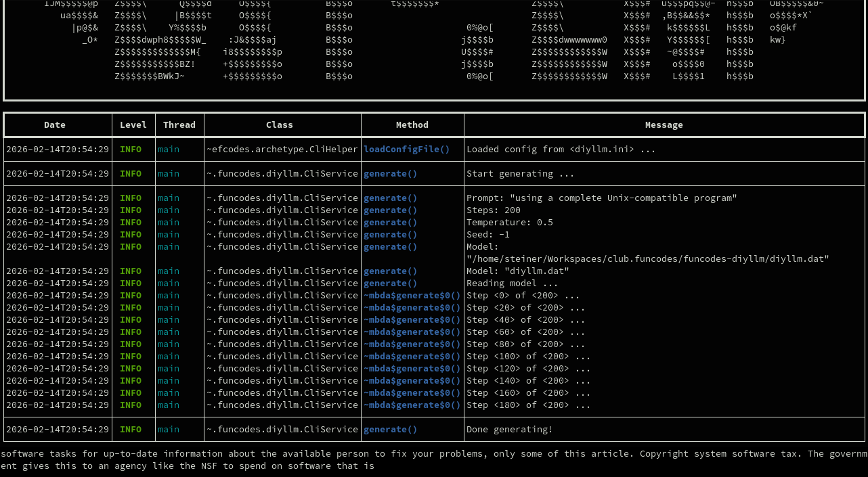Screen dimensions: 868x477
Task: Select the main thread label on the top row
Action: point(168,149)
